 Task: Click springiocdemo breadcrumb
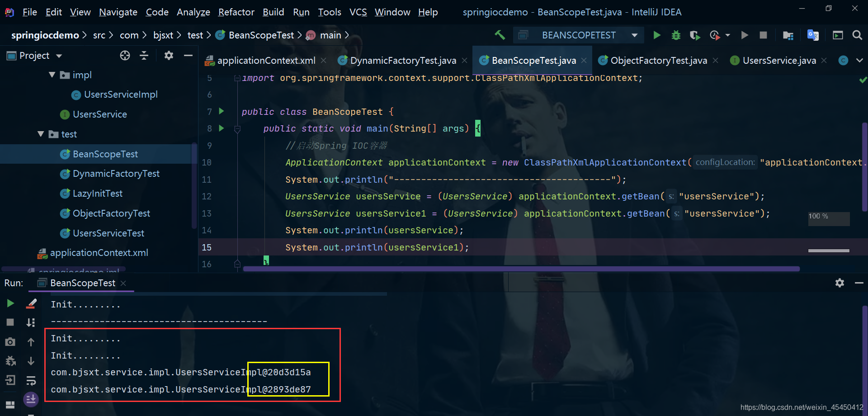[45, 35]
